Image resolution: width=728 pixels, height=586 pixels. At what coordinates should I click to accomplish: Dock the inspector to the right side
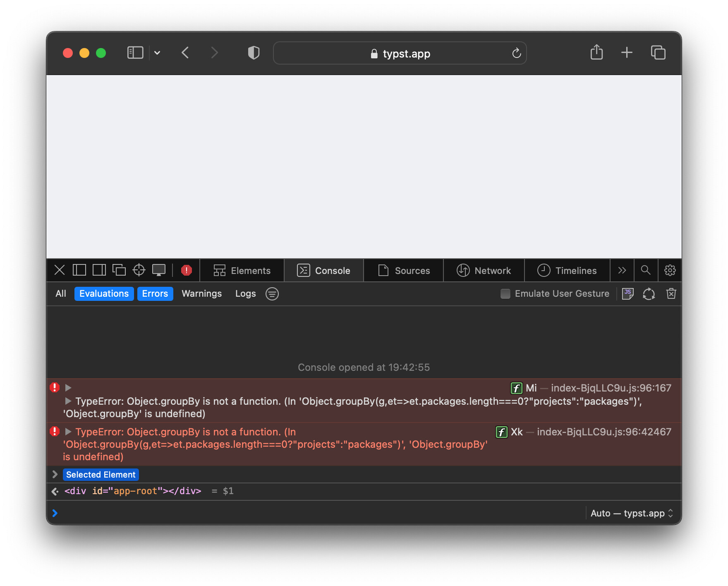(99, 270)
